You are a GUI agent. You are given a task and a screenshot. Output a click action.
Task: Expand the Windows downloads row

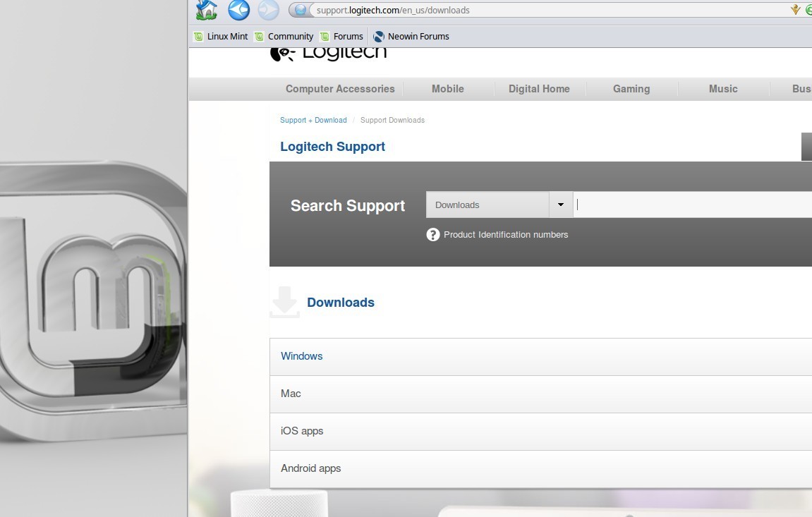(540, 357)
